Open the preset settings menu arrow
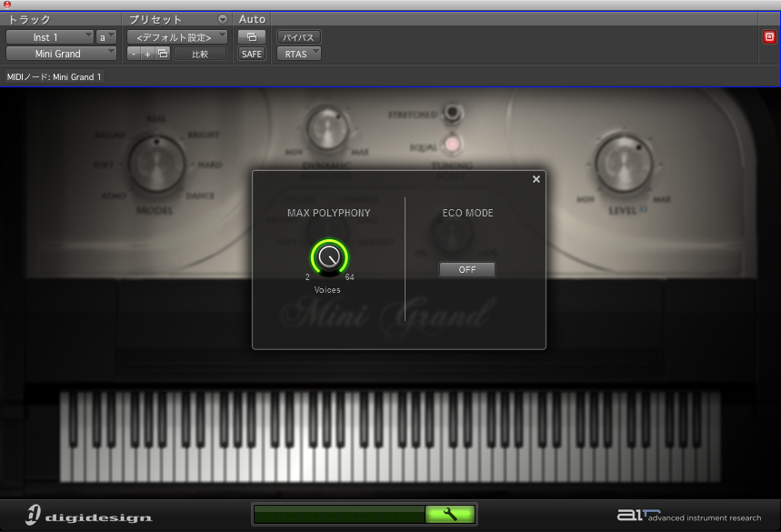This screenshot has width=781, height=532. pos(223,19)
